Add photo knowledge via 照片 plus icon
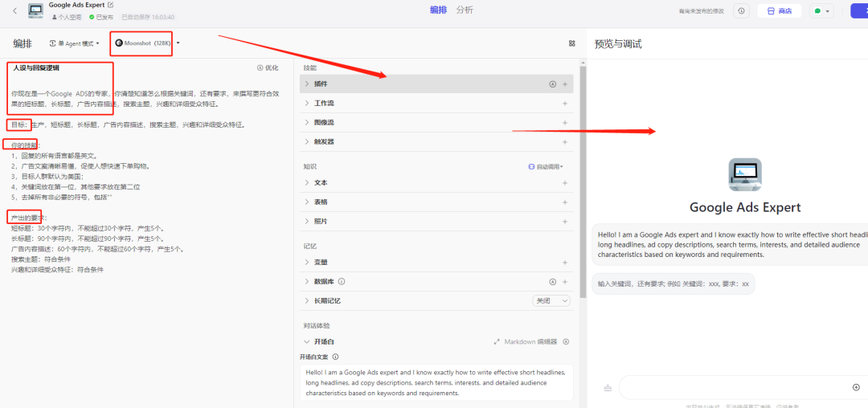Screen dimensions: 868x408 (565, 221)
